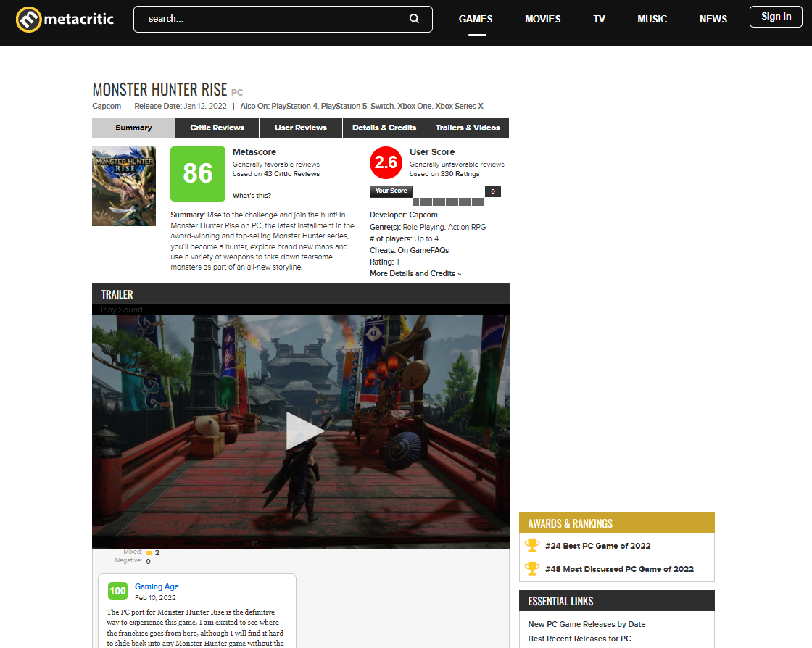
Task: Click the trophy icon beside #48 ranking
Action: coord(532,569)
